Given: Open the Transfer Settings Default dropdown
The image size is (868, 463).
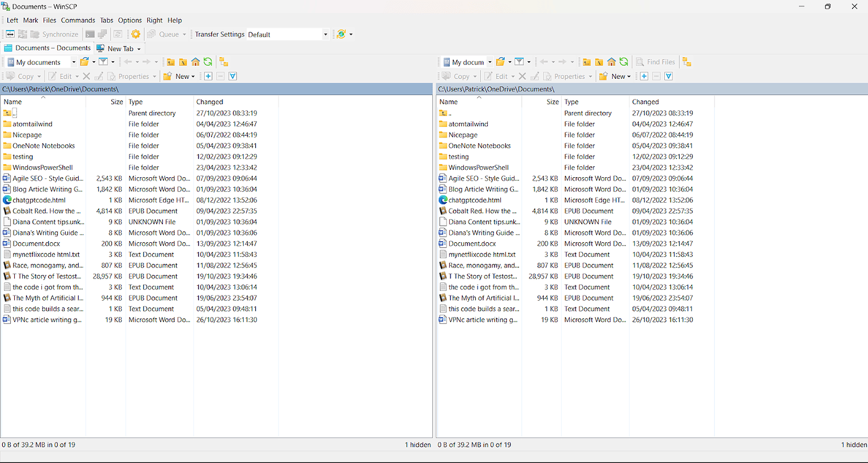Looking at the screenshot, I should click(286, 34).
